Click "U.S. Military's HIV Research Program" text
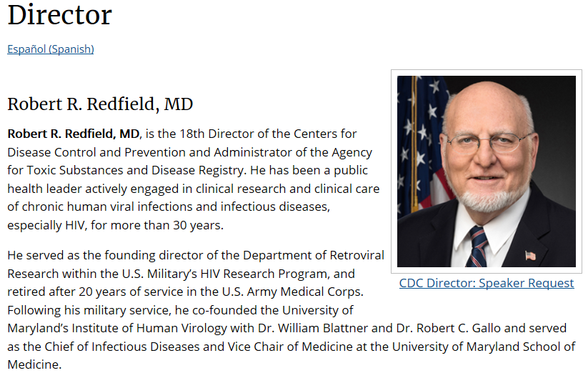This screenshot has width=588, height=373. tap(215, 274)
